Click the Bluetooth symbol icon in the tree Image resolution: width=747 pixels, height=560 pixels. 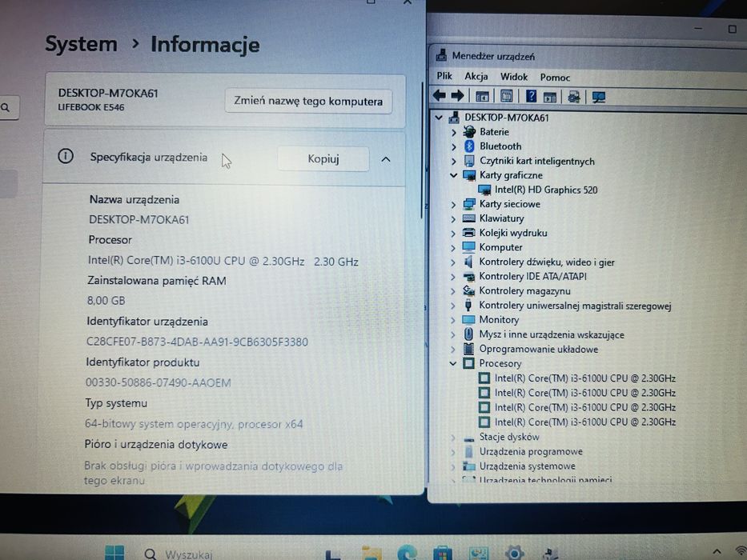click(469, 146)
